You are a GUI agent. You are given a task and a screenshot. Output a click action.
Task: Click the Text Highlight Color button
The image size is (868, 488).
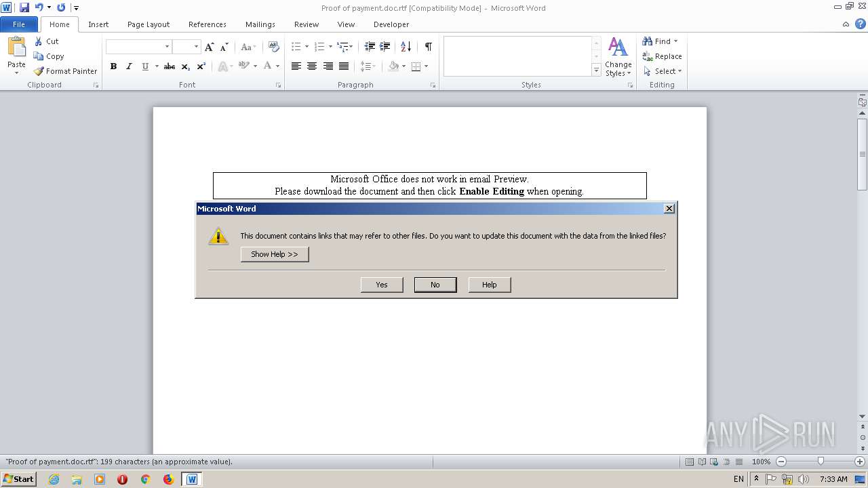244,66
